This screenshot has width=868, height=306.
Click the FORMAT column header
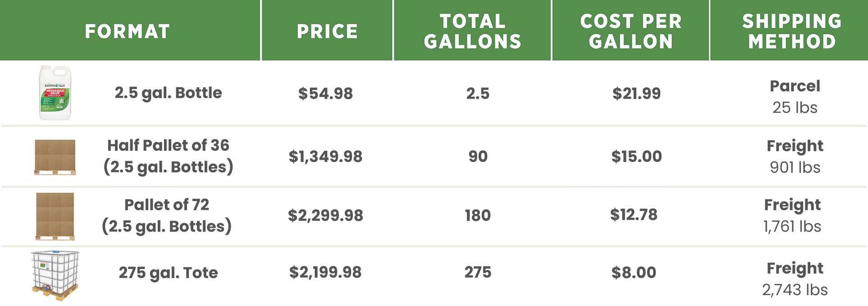pos(128,31)
